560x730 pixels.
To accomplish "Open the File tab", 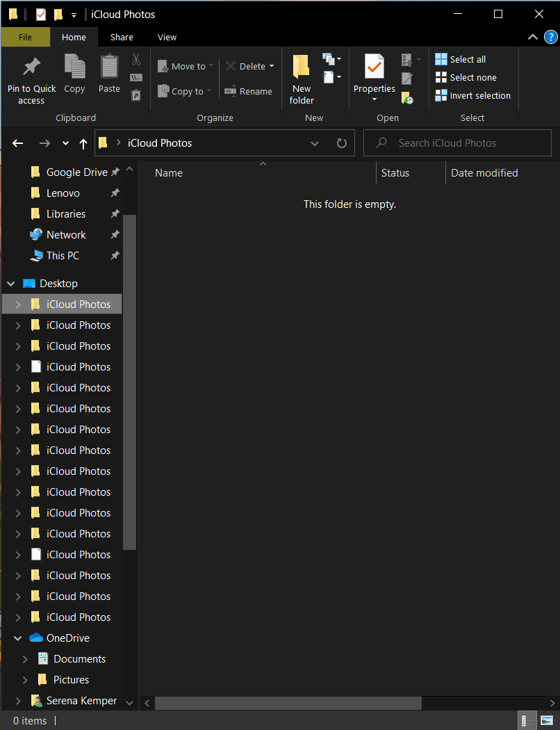I will pos(25,38).
